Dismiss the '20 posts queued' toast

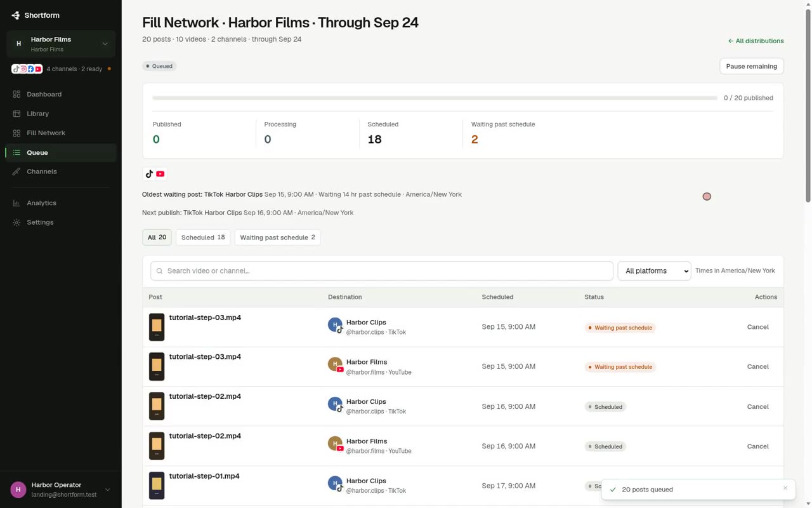(x=785, y=488)
